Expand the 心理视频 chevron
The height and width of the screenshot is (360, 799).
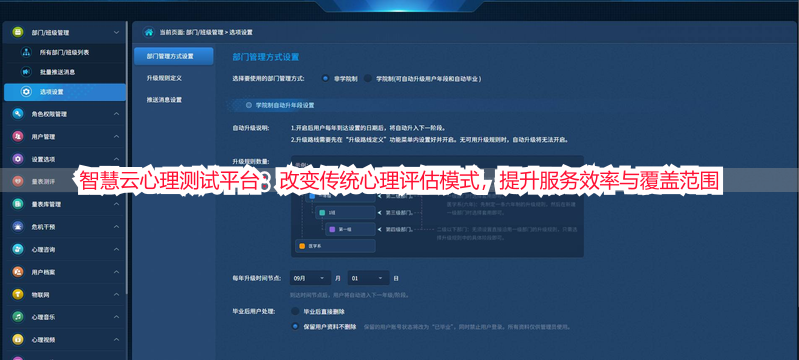pos(116,339)
